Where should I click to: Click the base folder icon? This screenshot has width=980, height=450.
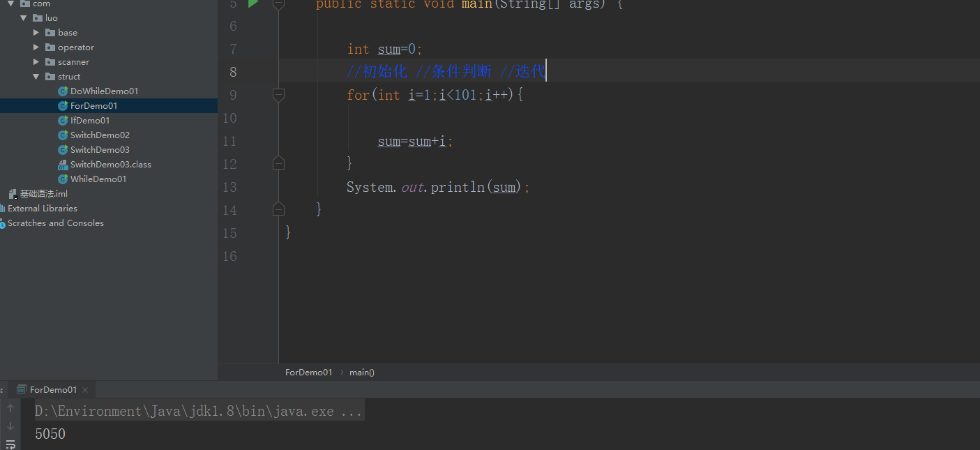click(50, 33)
